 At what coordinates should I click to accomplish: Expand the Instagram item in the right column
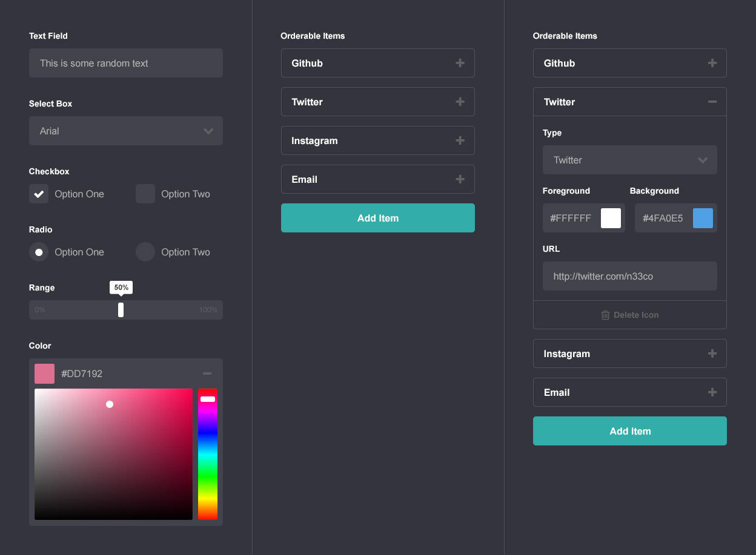[712, 353]
